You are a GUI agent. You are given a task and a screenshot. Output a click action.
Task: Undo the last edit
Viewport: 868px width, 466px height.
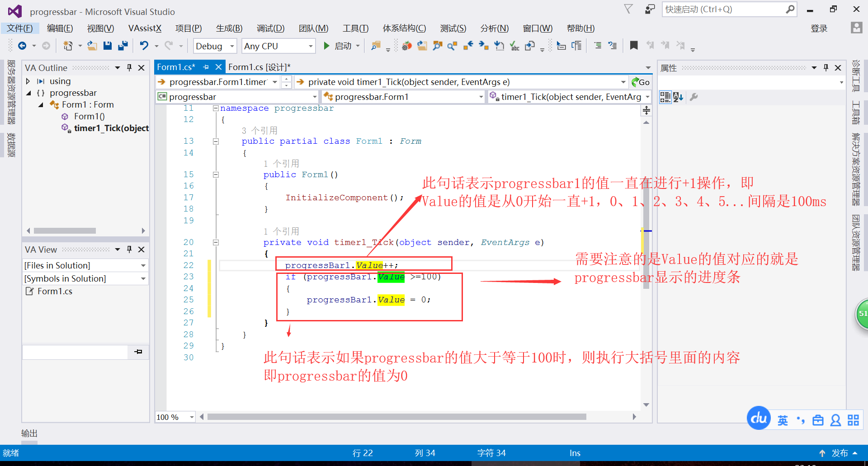point(144,46)
